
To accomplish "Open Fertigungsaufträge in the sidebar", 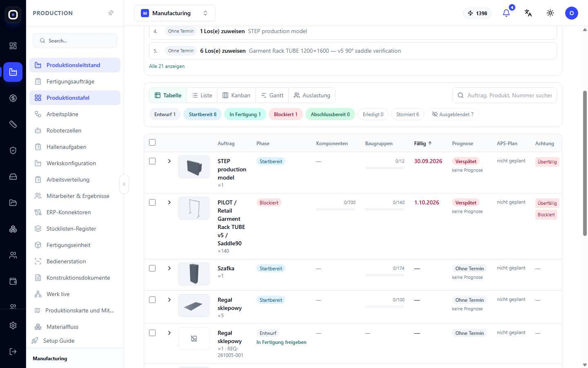I will (75, 81).
